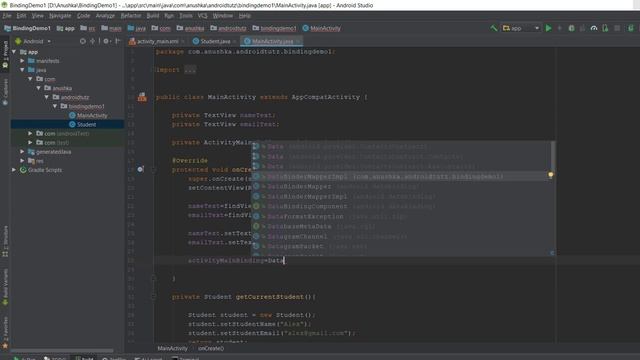This screenshot has width=640, height=360.
Task: Expand the generatedJava folder
Action: (22, 151)
